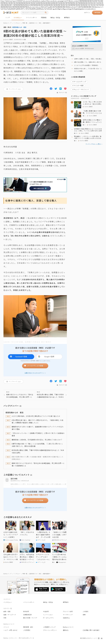Open the number one ranked interview thumbnail
The image size is (106, 644).
(77, 105)
